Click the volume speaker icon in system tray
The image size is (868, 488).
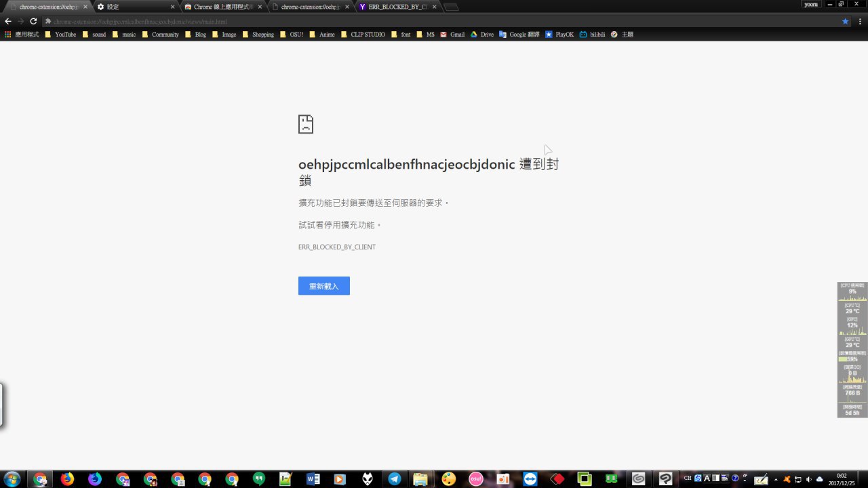[x=808, y=479]
